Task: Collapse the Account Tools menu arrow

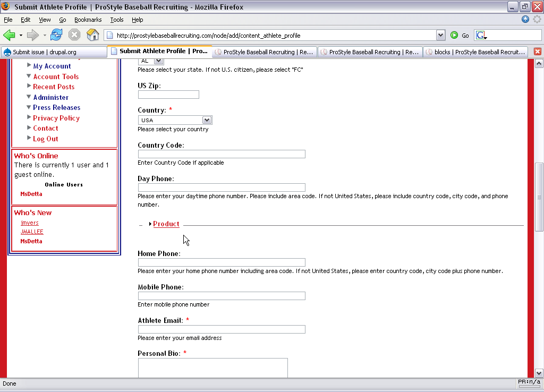Action: [x=29, y=75]
